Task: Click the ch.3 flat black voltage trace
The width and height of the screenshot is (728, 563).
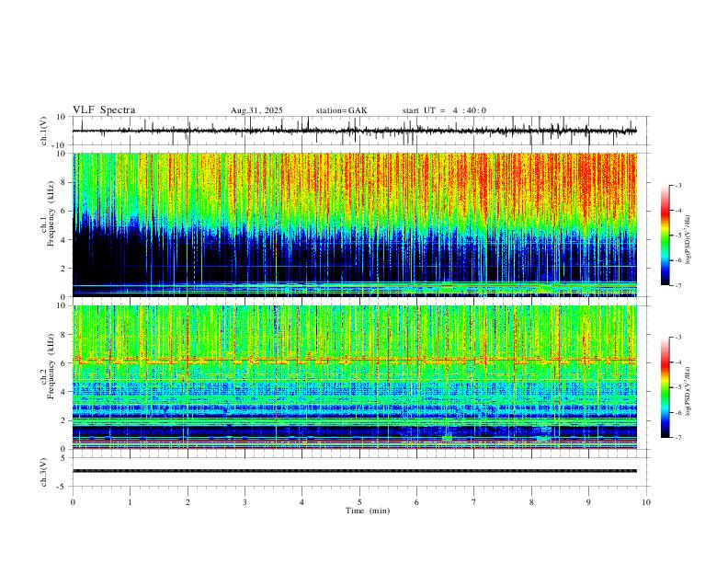Action: tap(355, 471)
